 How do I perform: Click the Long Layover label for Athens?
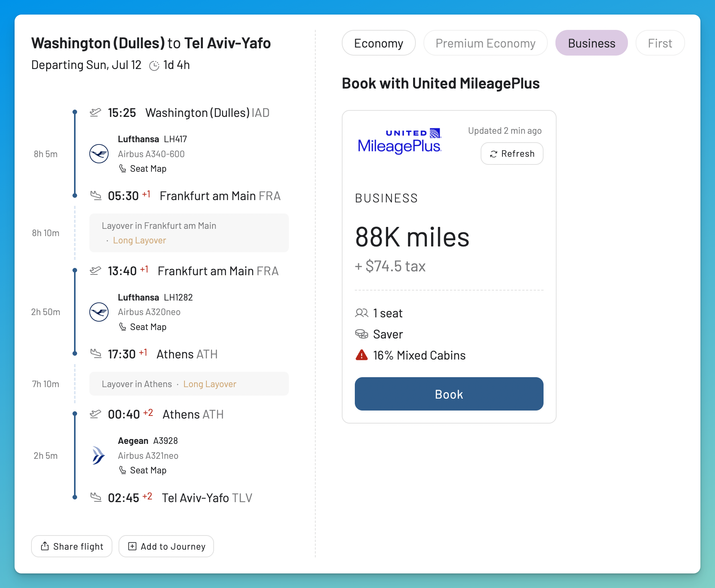coord(209,384)
